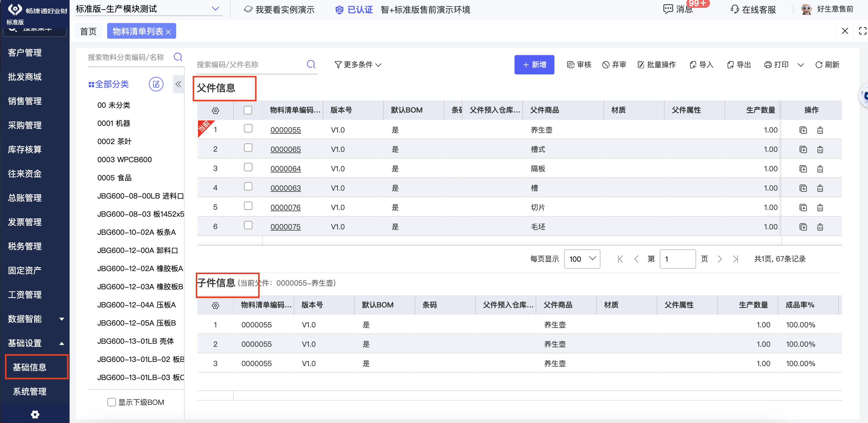Click the 刷新 refresh button

(x=827, y=64)
